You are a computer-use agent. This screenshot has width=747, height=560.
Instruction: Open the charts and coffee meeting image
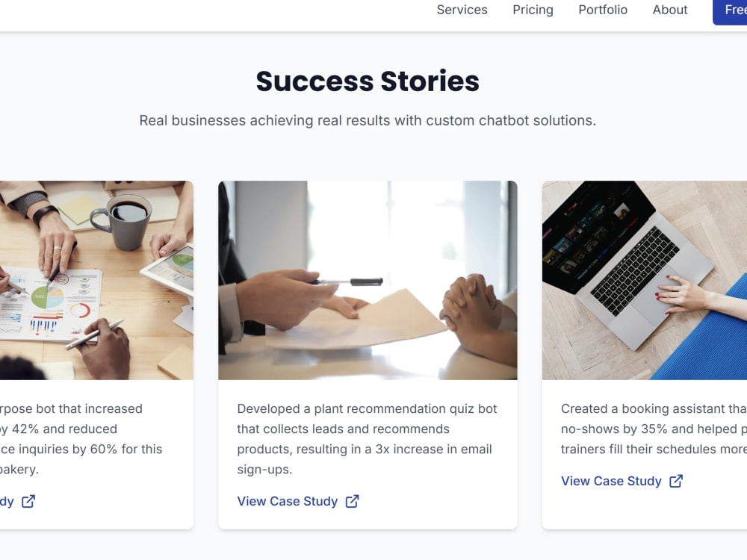pos(96,280)
